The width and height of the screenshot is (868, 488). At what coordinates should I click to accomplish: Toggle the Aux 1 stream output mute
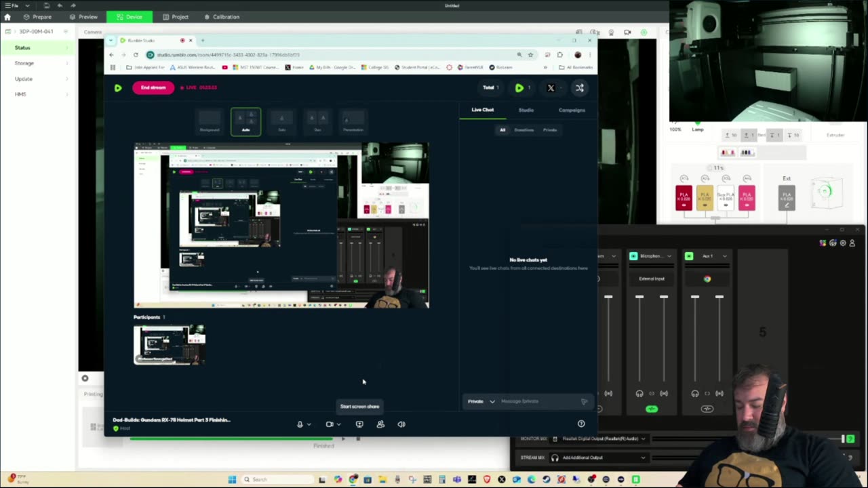point(719,393)
